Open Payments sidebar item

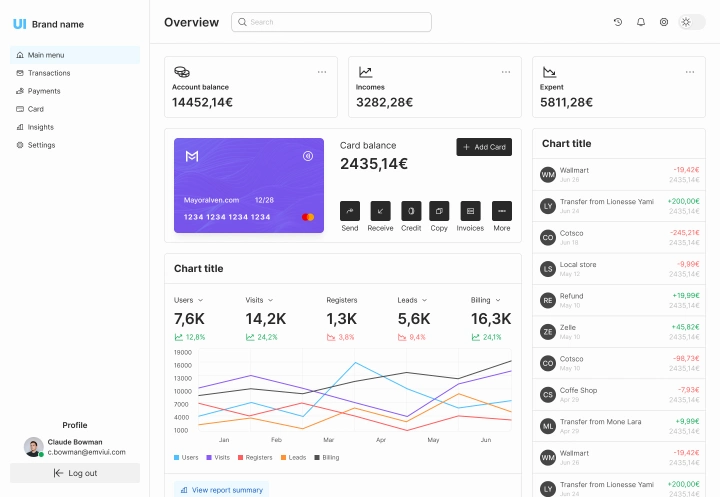tap(75, 91)
